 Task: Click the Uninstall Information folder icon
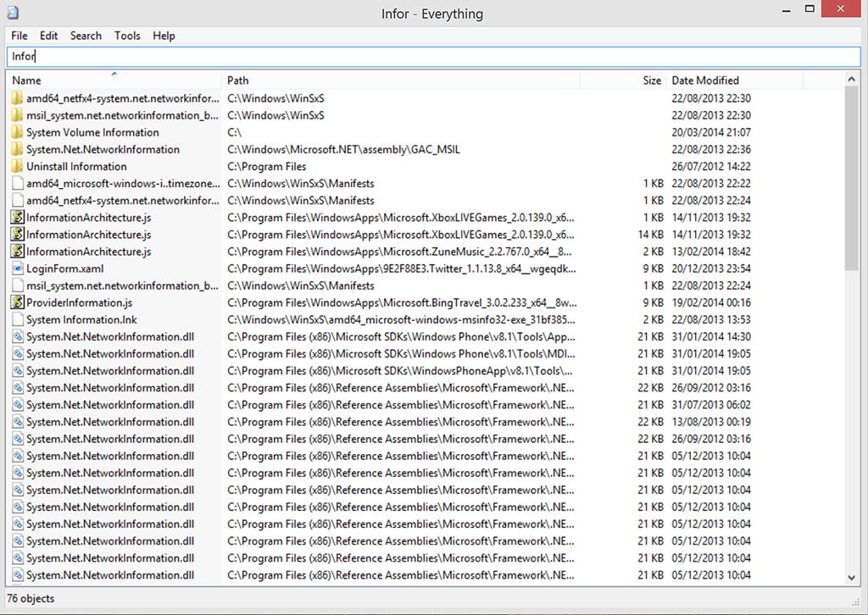(x=17, y=167)
